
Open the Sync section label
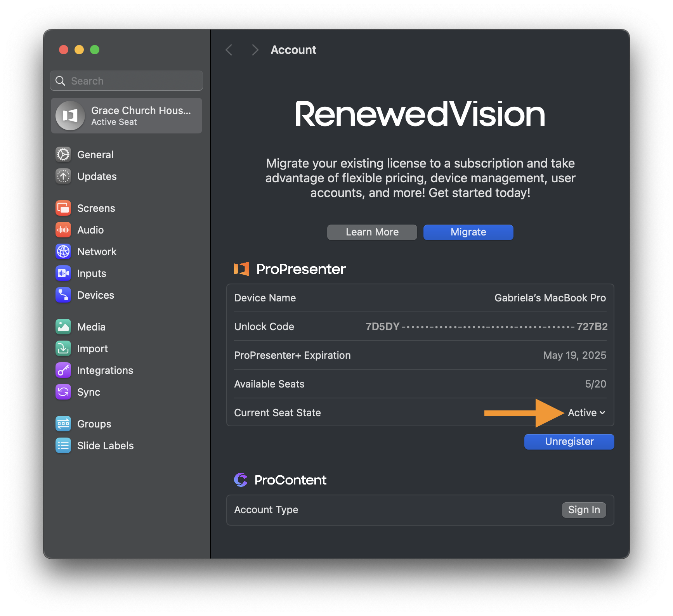(88, 392)
